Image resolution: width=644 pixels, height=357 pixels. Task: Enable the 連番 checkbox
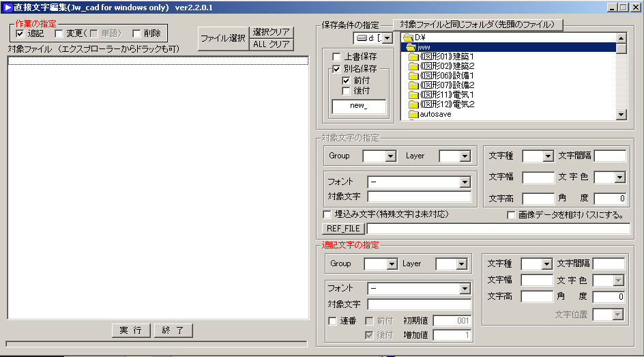pos(333,321)
